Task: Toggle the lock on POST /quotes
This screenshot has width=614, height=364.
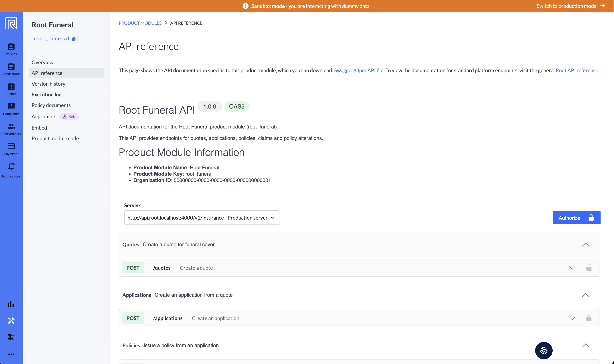Action: pos(588,268)
